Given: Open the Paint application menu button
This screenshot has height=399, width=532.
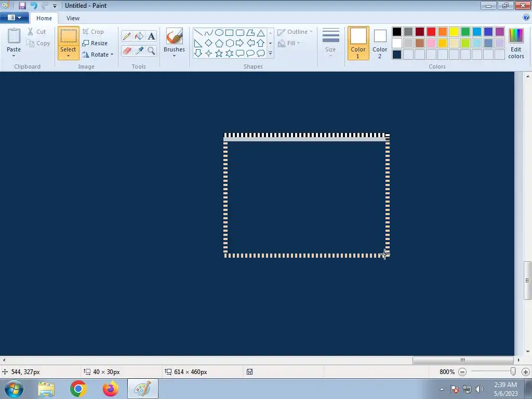Looking at the screenshot, I should pos(14,18).
